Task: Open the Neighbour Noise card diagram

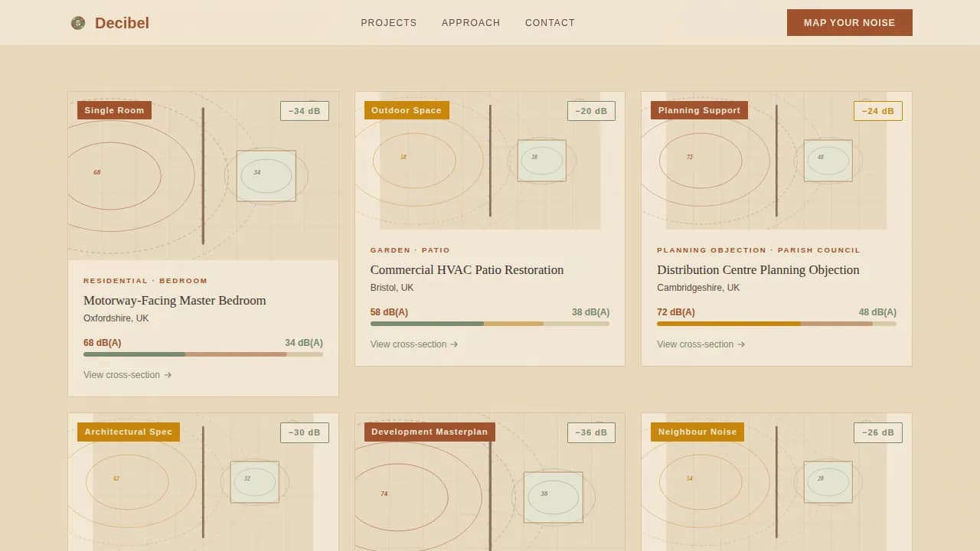Action: 776,482
